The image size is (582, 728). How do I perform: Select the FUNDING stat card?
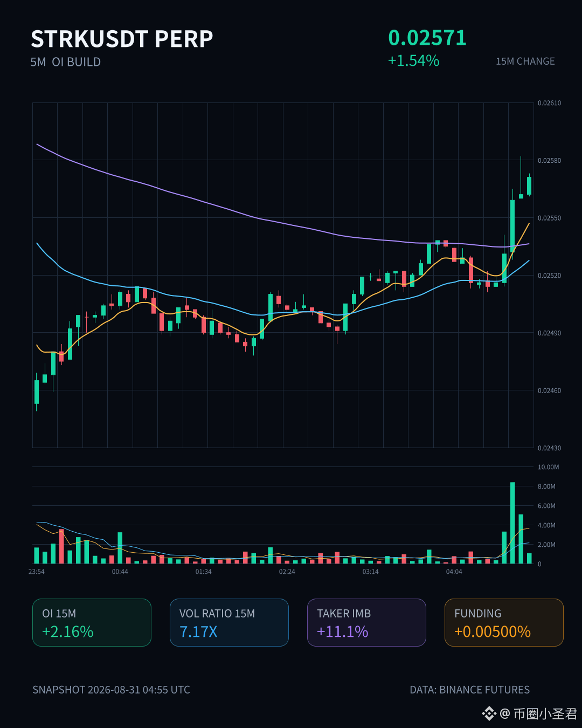click(x=504, y=622)
